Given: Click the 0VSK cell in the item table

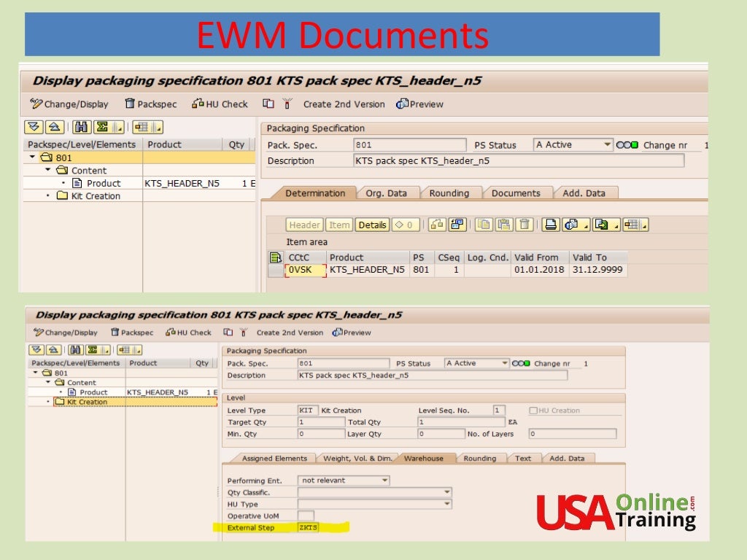Looking at the screenshot, I should point(306,270).
